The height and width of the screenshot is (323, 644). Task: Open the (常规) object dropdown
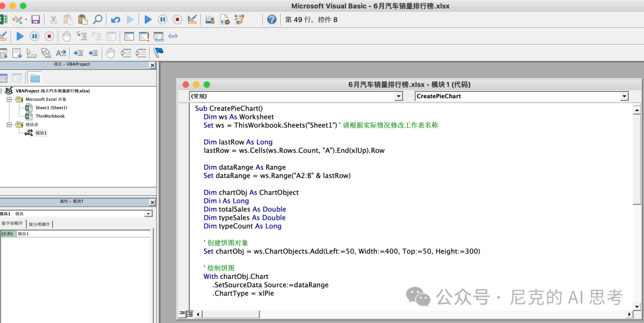click(398, 96)
